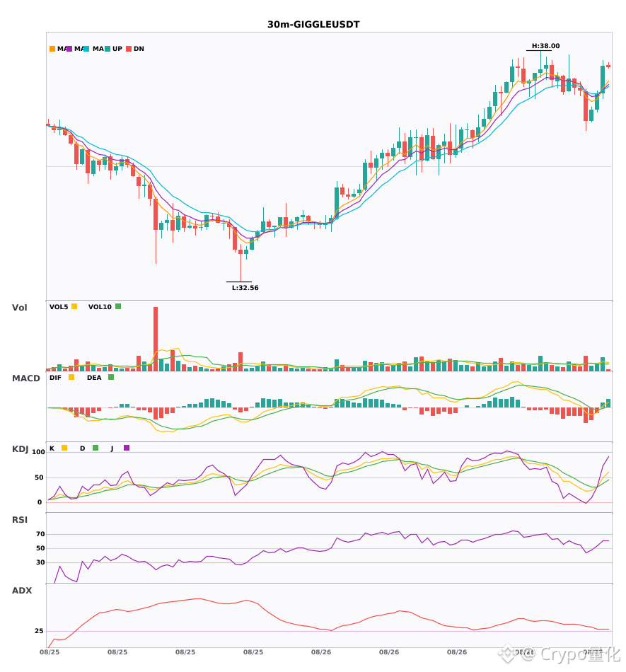Image resolution: width=626 pixels, height=672 pixels.
Task: Click the VOL5 legend text
Action: pos(59,307)
